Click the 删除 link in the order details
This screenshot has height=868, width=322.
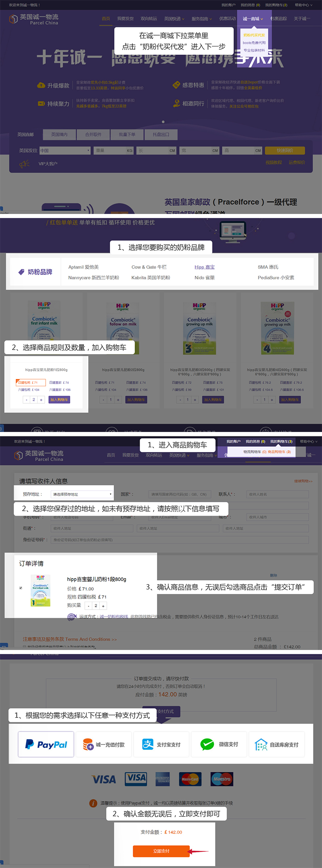[x=274, y=575]
